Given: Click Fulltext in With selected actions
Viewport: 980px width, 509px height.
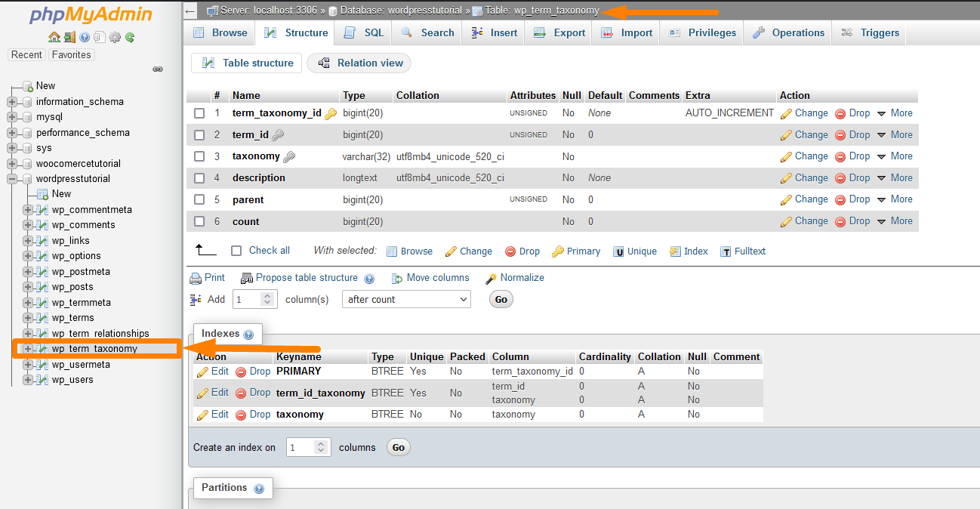Looking at the screenshot, I should tap(743, 251).
